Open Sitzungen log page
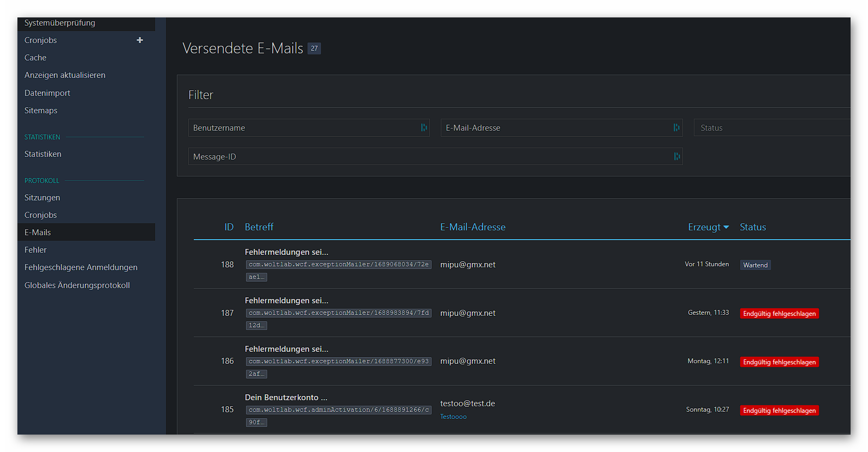The image size is (868, 452). pyautogui.click(x=42, y=198)
